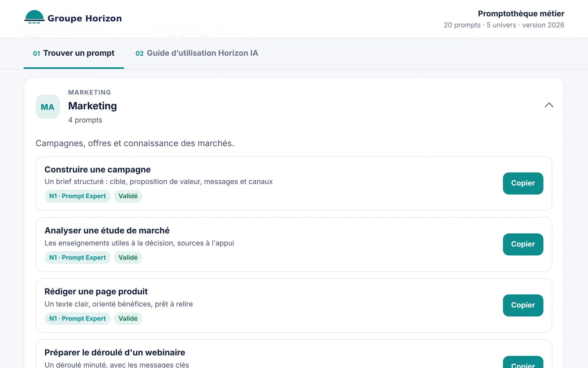This screenshot has height=368, width=588.
Task: Click N1 Prompt Expert tag on Rédiger une page produit
Action: click(x=78, y=319)
